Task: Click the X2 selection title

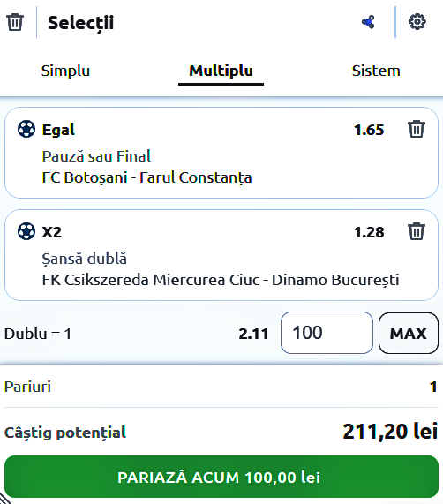Action: (x=52, y=232)
